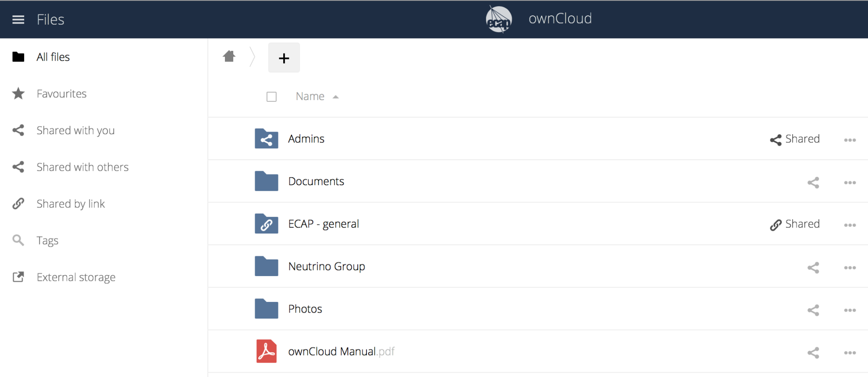This screenshot has width=868, height=377.
Task: Expand more options for ownCloud Manual.pdf
Action: (850, 353)
